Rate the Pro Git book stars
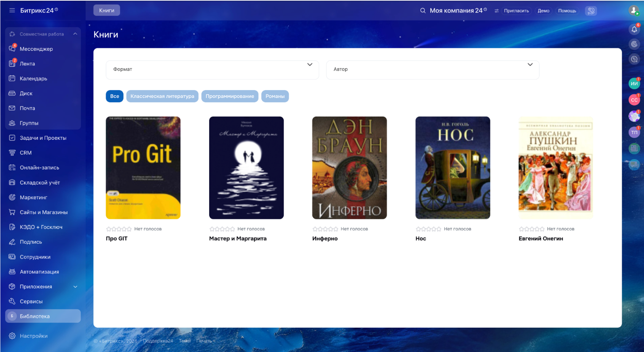 119,229
